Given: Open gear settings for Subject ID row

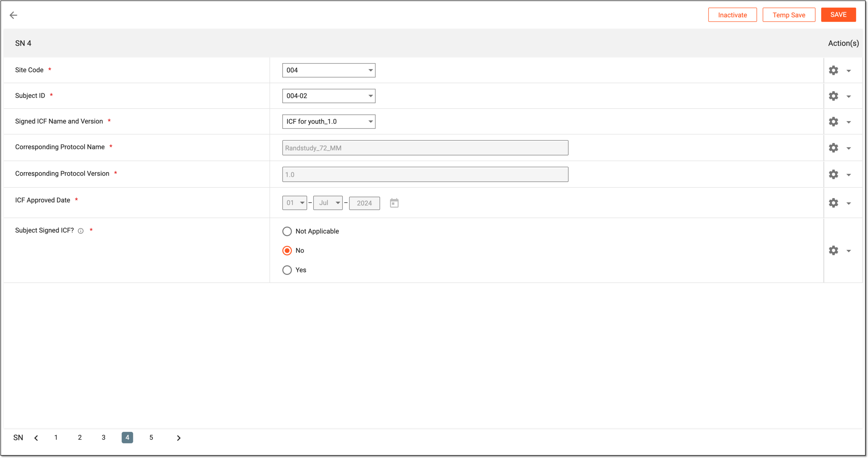Looking at the screenshot, I should pos(833,96).
